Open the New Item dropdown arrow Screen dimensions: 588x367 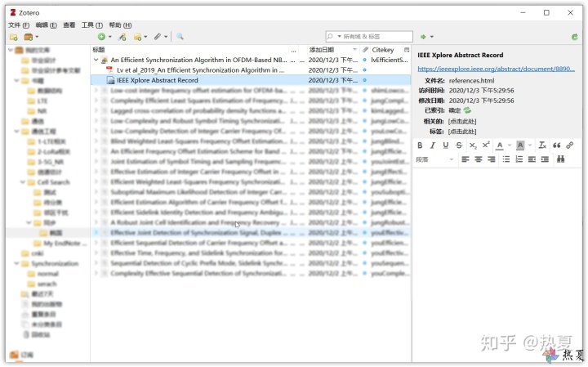pyautogui.click(x=110, y=37)
